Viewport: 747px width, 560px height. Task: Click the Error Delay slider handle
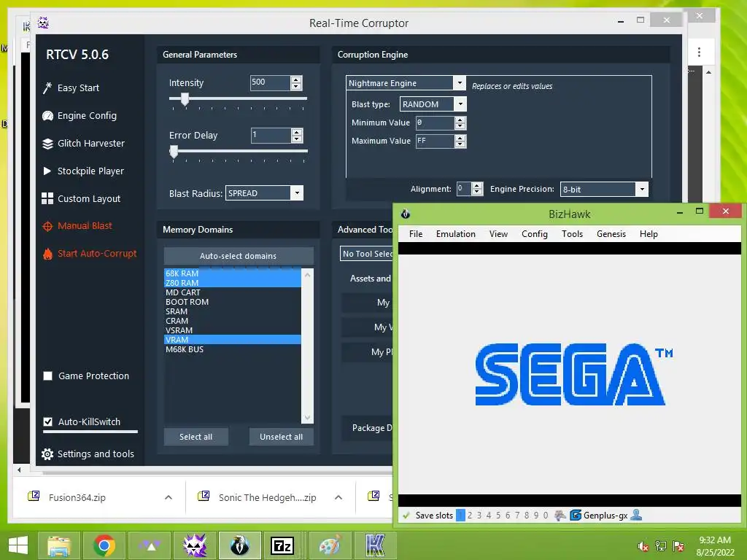coord(174,152)
